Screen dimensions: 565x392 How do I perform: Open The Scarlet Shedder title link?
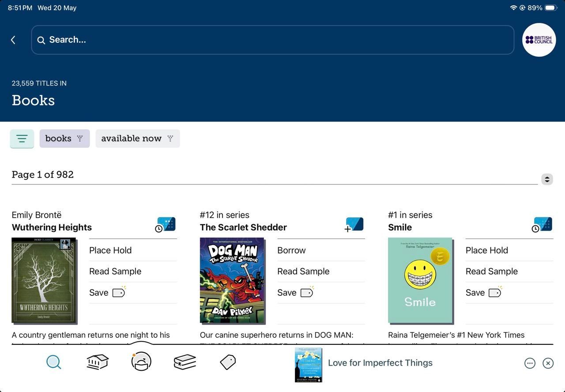tap(243, 228)
